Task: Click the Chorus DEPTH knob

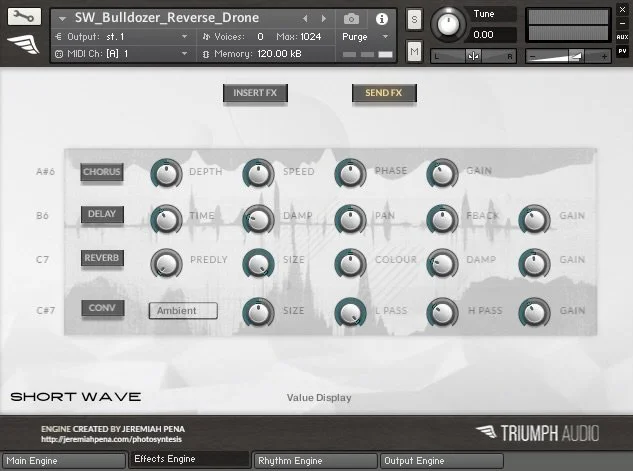Action: click(166, 173)
